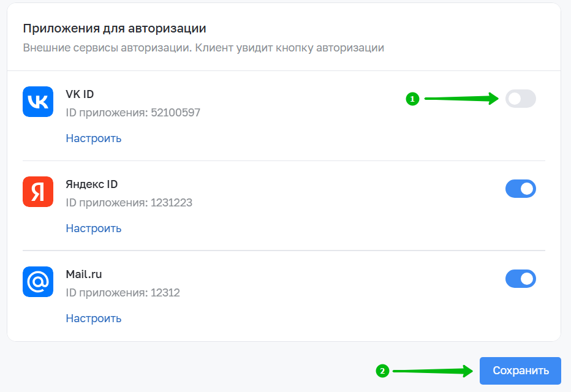This screenshot has width=571, height=392.
Task: Click the Приложения для авторизации heading
Action: pyautogui.click(x=115, y=28)
